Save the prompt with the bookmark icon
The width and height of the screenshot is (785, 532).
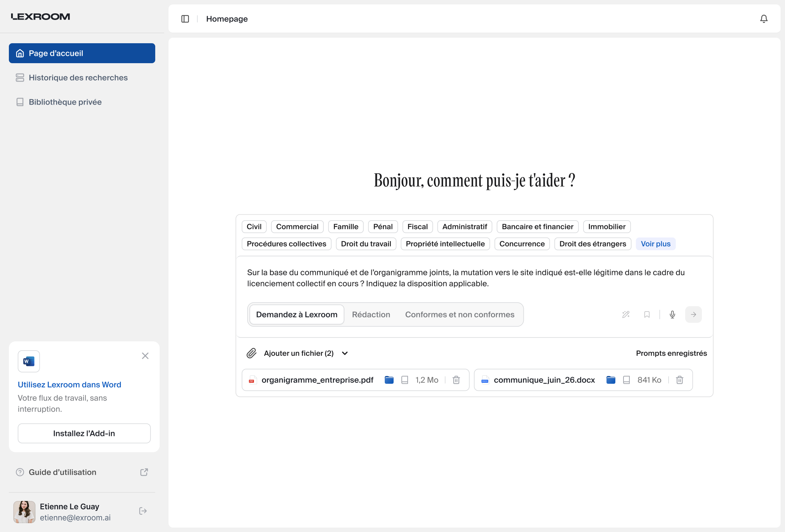click(x=647, y=314)
